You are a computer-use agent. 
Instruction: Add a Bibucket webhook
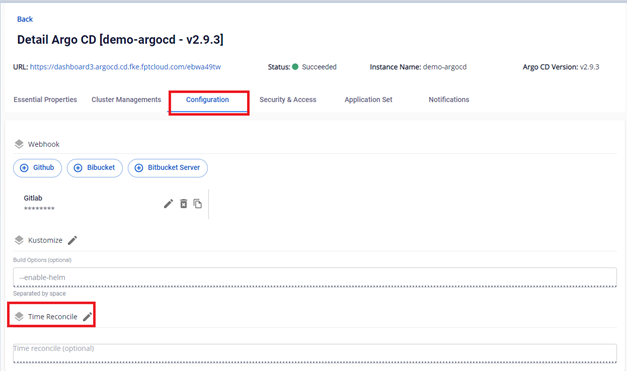click(x=95, y=168)
